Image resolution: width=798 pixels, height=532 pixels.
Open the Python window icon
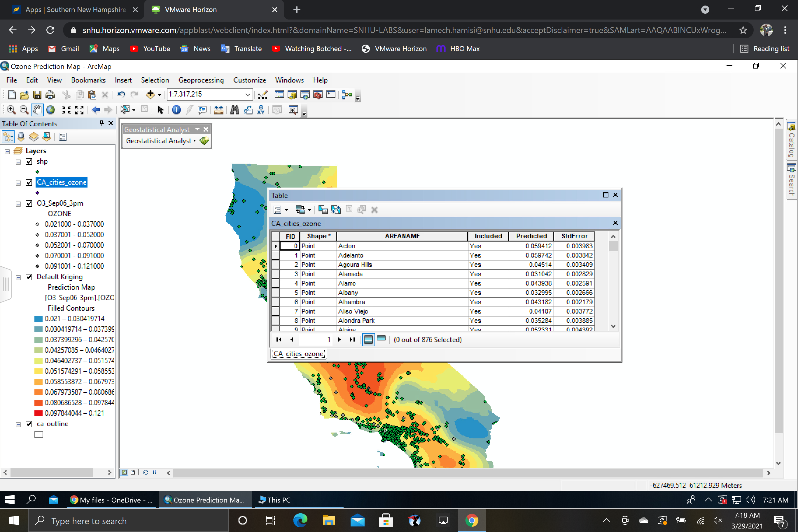331,95
